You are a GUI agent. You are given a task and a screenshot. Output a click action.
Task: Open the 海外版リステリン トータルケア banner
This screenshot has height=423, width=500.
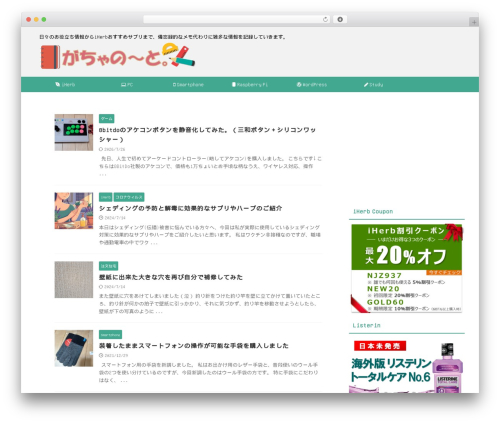(x=407, y=366)
